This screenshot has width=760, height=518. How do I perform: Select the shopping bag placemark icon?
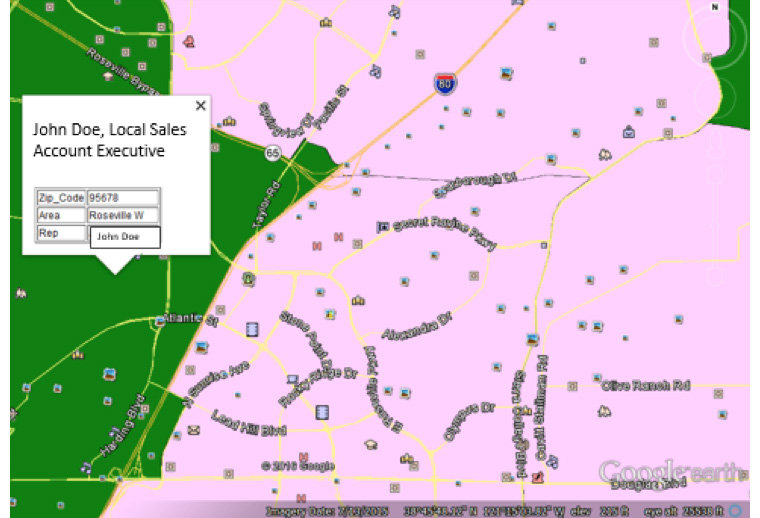point(629,131)
